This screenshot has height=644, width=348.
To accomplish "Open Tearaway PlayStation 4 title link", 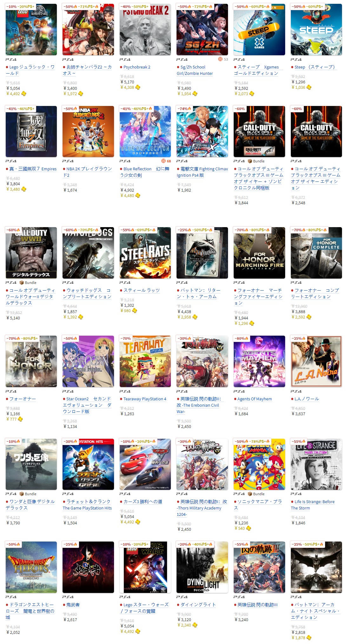I will [x=145, y=399].
